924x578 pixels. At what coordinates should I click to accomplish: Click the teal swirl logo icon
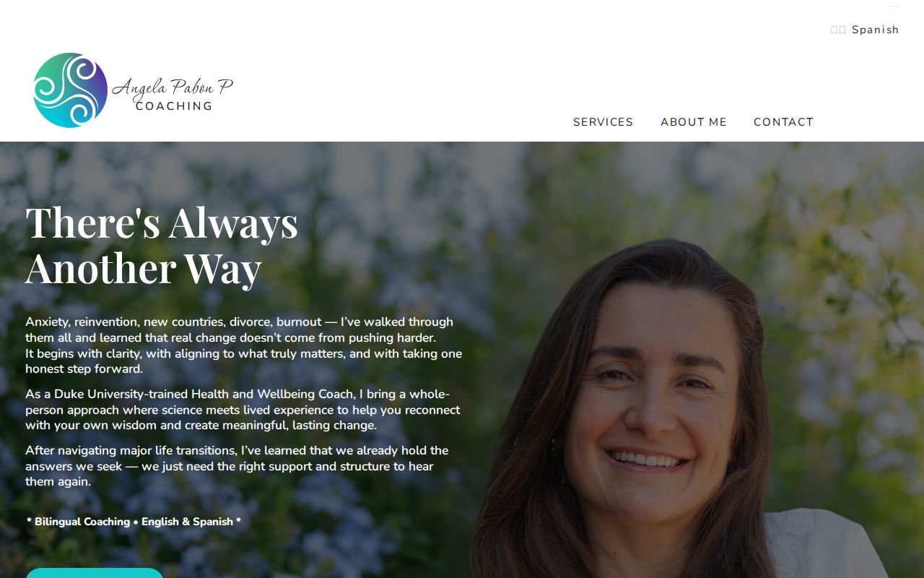click(x=71, y=90)
